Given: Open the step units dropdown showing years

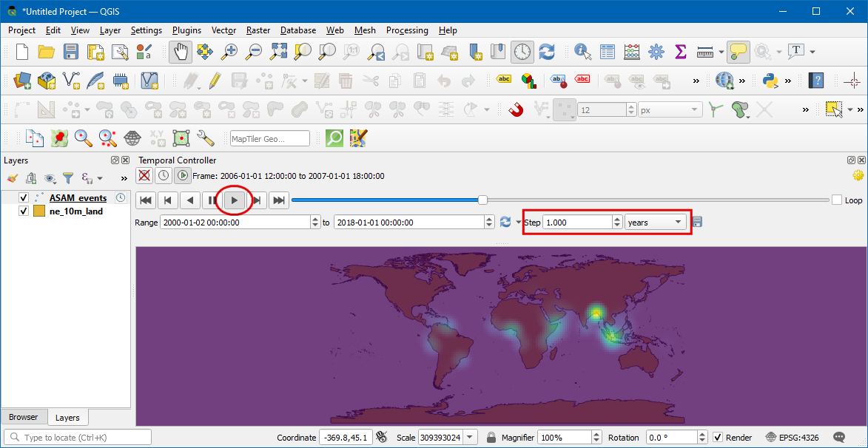Looking at the screenshot, I should point(656,223).
